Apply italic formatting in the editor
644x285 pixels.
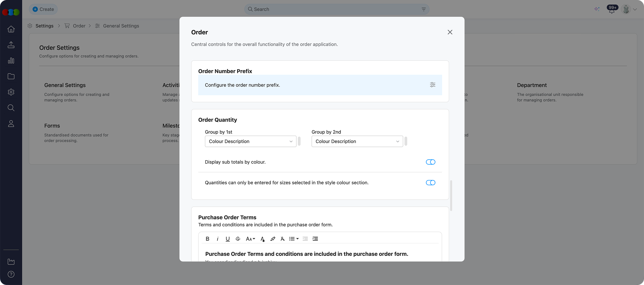pos(218,239)
